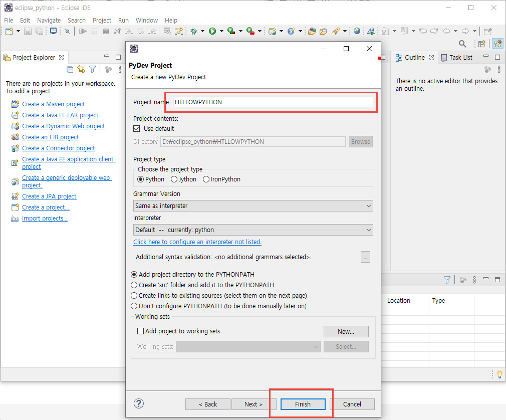This screenshot has height=420, width=506.
Task: Open the Run icon dropdown arrow
Action: tap(221, 31)
